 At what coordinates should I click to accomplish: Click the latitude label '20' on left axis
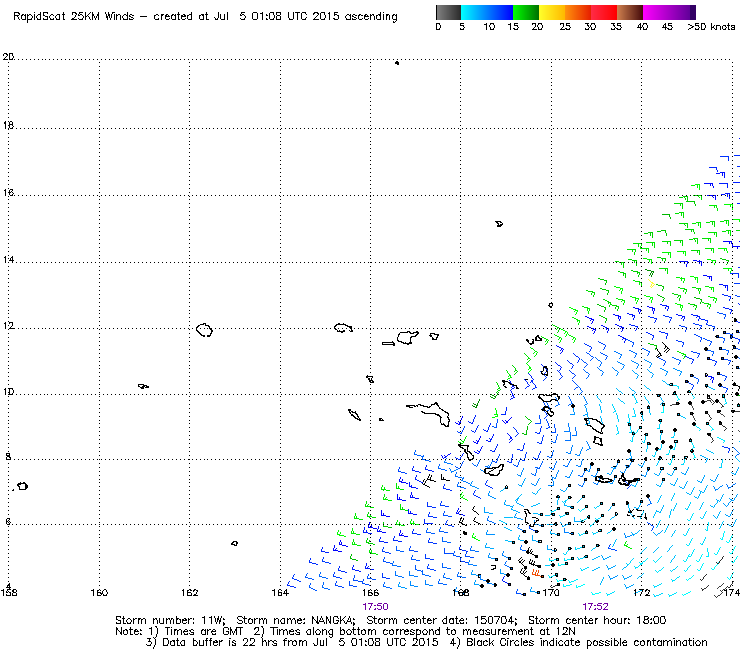click(8, 57)
